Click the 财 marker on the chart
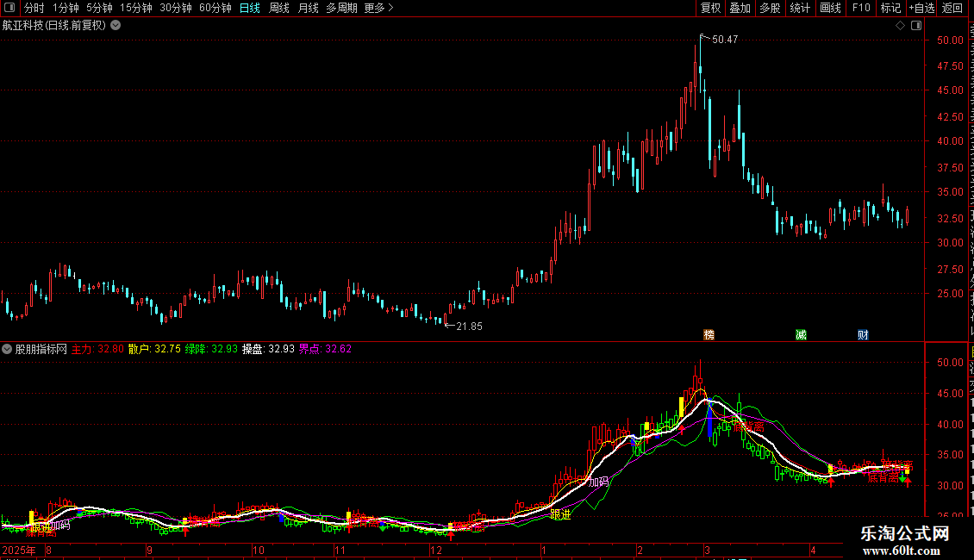The width and height of the screenshot is (974, 560). [x=863, y=334]
